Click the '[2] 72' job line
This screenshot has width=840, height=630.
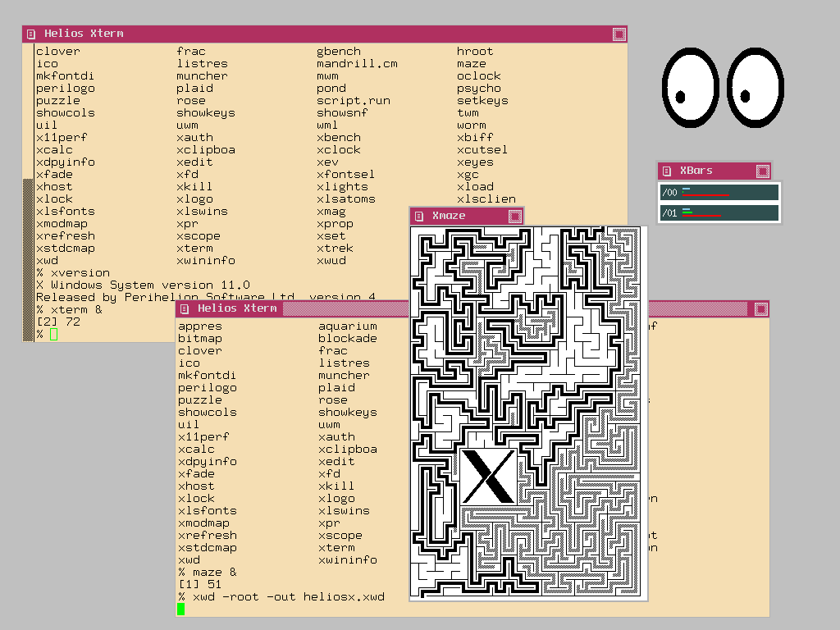pos(58,322)
